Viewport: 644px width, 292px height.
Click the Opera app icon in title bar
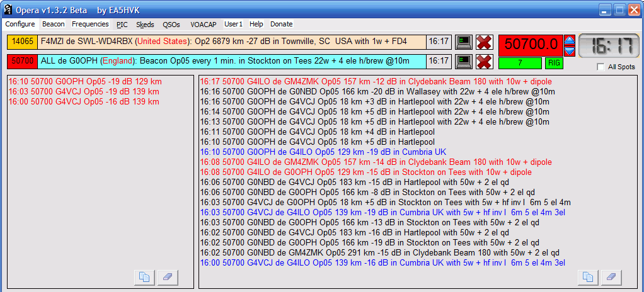click(8, 9)
